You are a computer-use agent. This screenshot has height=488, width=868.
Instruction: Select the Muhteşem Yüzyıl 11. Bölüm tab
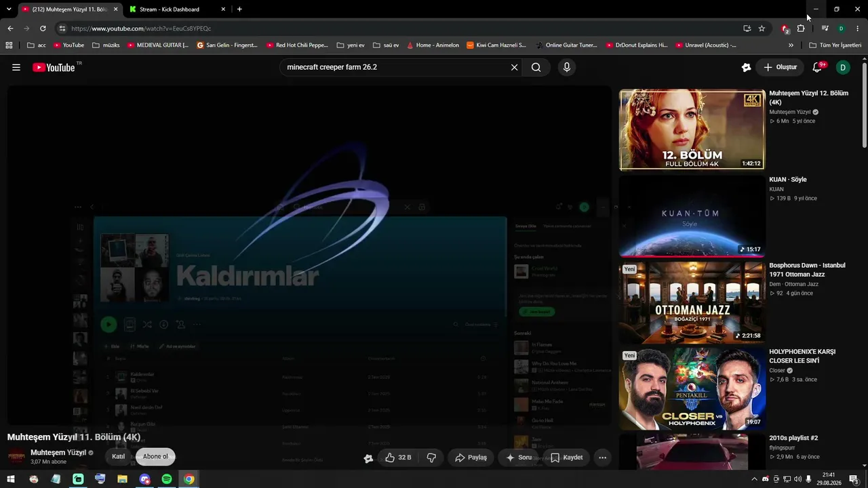(x=70, y=9)
